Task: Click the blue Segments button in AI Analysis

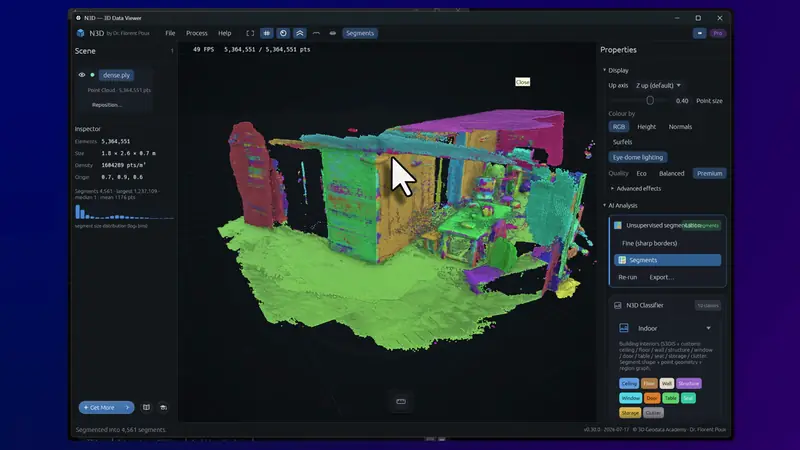Action: coord(667,260)
